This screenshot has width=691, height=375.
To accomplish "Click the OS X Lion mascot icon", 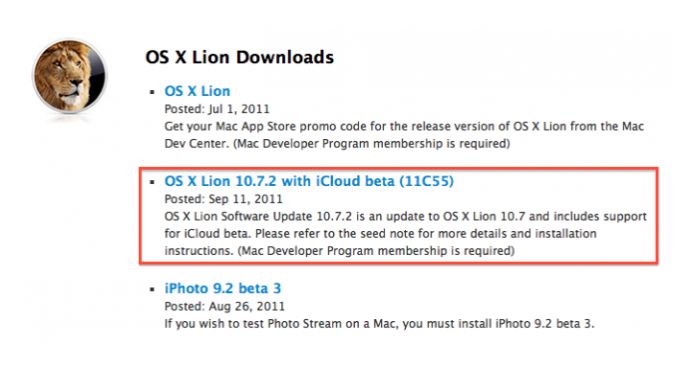I will (x=69, y=75).
